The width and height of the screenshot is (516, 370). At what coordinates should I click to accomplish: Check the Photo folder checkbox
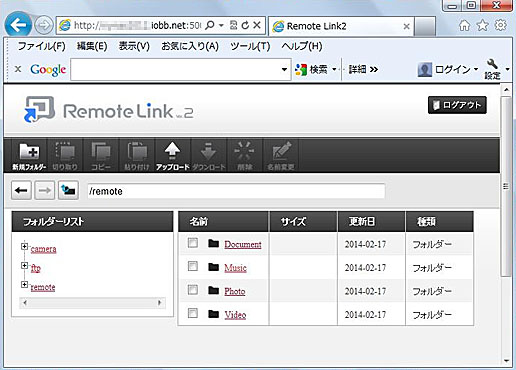[193, 290]
